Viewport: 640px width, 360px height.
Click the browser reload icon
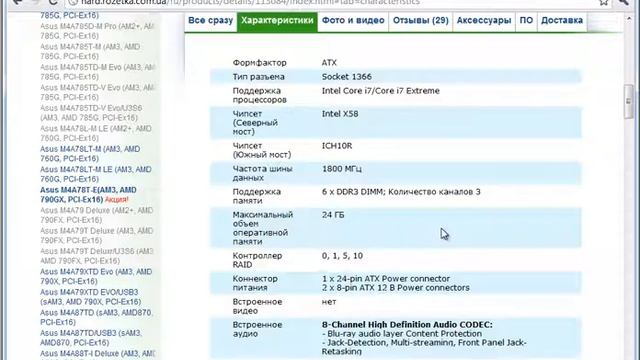click(53, 2)
